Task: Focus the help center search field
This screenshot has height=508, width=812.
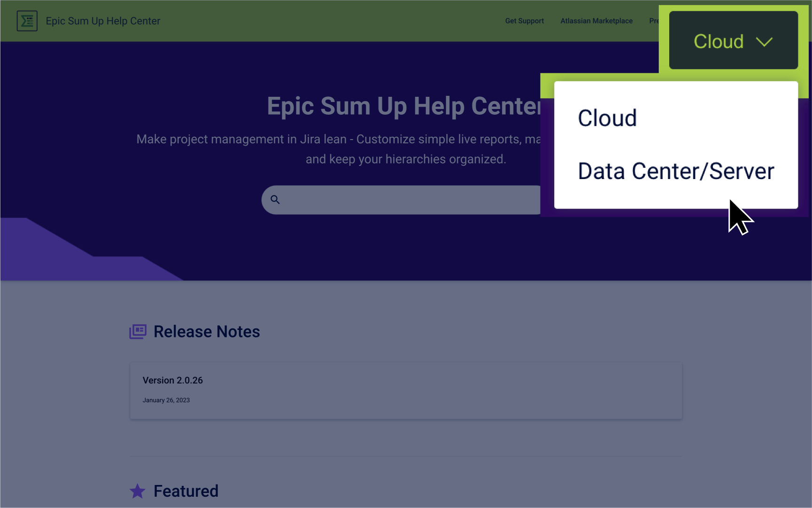Action: (x=409, y=200)
